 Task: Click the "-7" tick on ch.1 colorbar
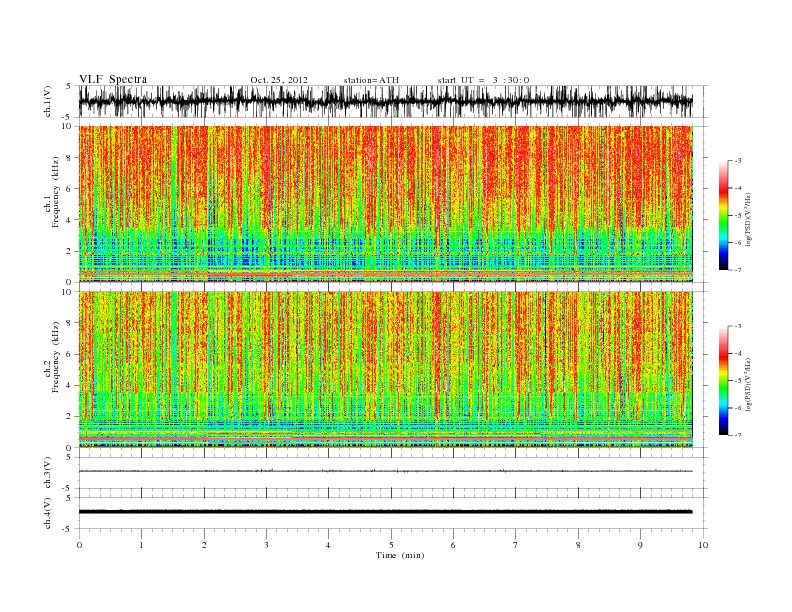[737, 270]
